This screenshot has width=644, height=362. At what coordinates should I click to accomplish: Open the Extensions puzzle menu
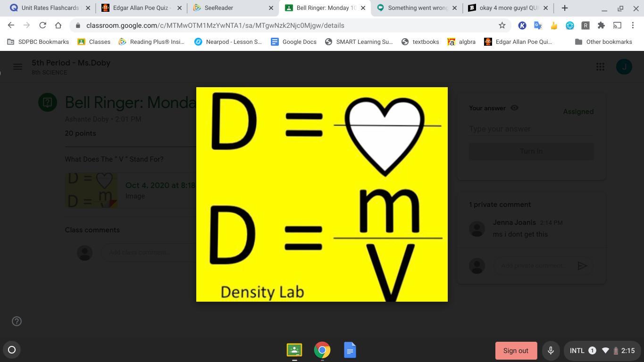click(601, 25)
